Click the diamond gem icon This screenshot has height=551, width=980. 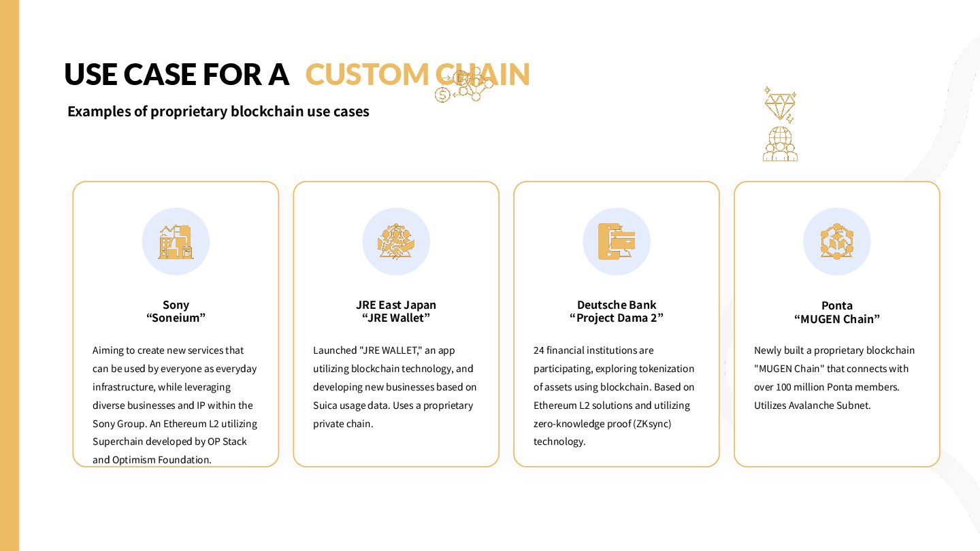780,104
